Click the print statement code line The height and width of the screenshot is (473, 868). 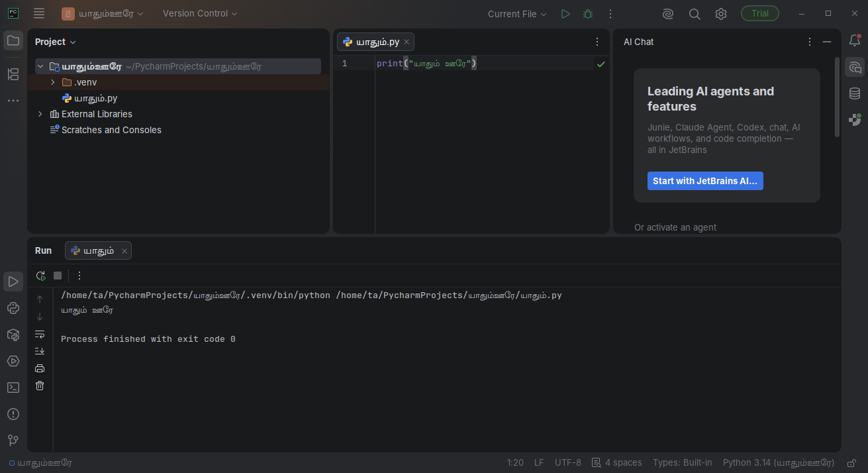(x=426, y=64)
